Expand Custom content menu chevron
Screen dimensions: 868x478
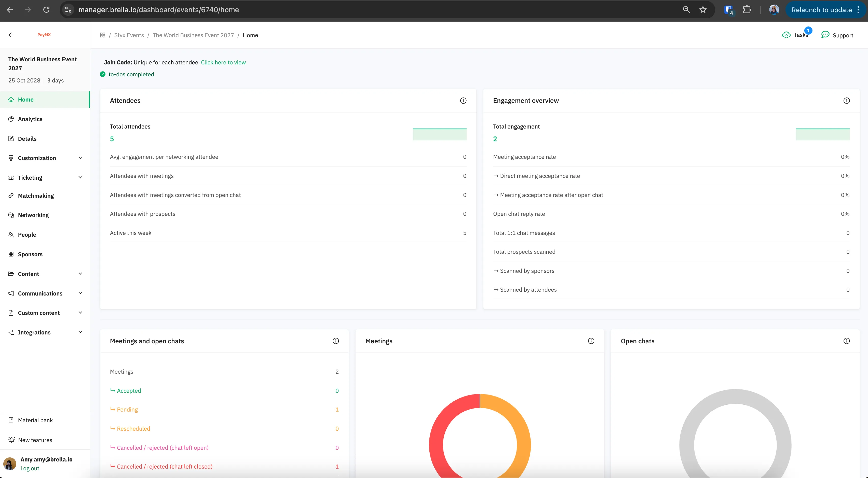click(x=80, y=313)
